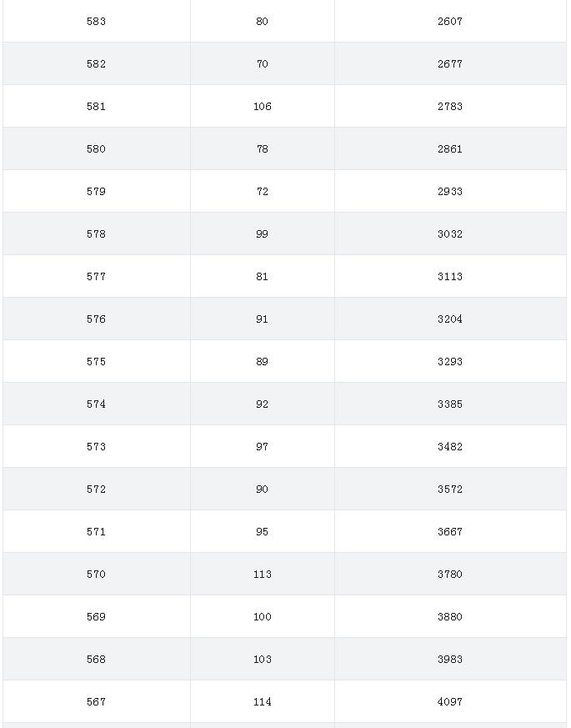Click the cell with score 581
This screenshot has height=728, width=571.
click(96, 106)
